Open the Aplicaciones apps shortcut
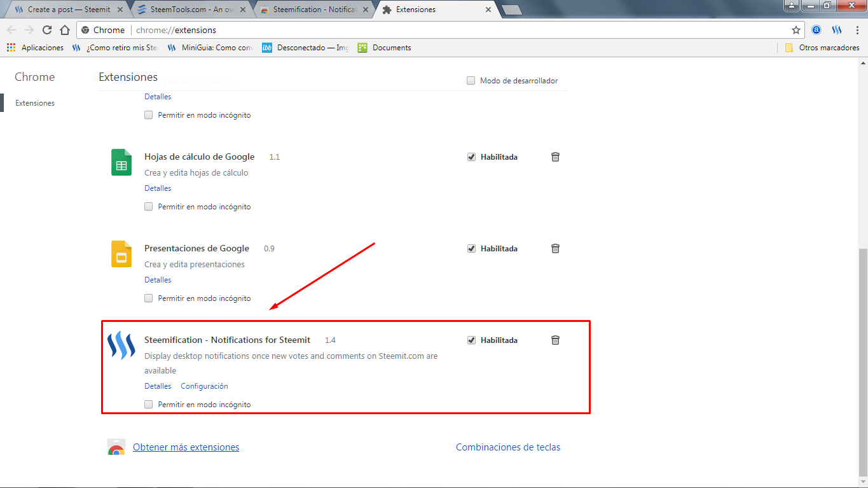868x488 pixels. point(35,48)
